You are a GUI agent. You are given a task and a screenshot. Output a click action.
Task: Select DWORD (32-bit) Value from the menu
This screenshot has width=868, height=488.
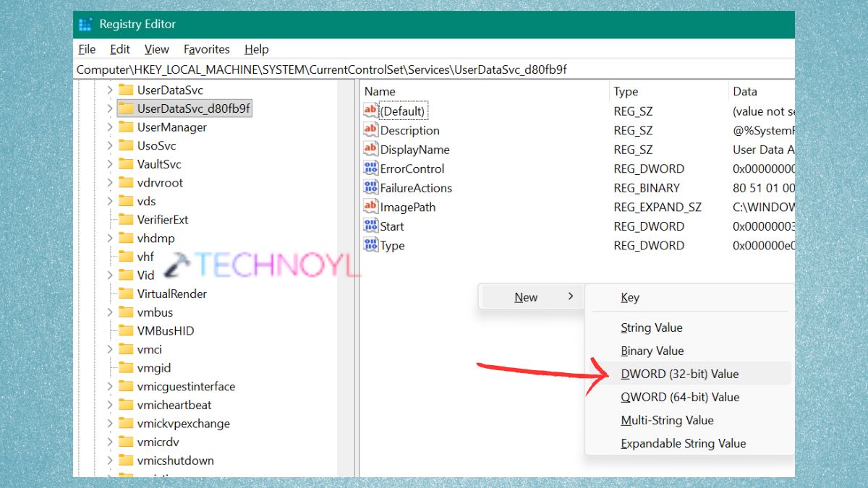click(x=680, y=374)
